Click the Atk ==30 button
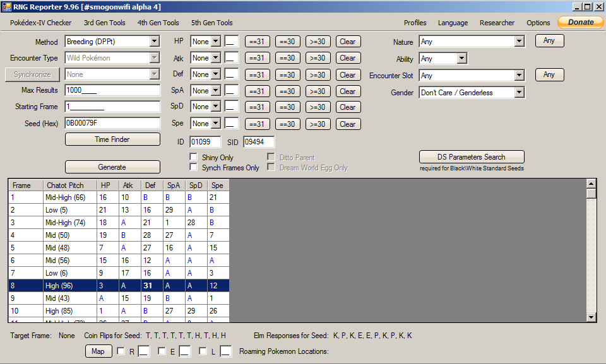 click(x=288, y=58)
